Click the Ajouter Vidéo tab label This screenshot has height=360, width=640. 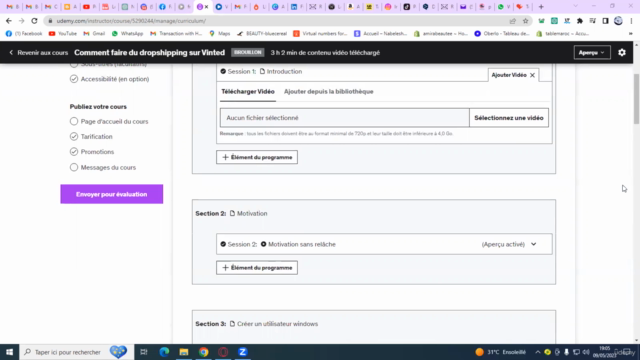click(509, 75)
